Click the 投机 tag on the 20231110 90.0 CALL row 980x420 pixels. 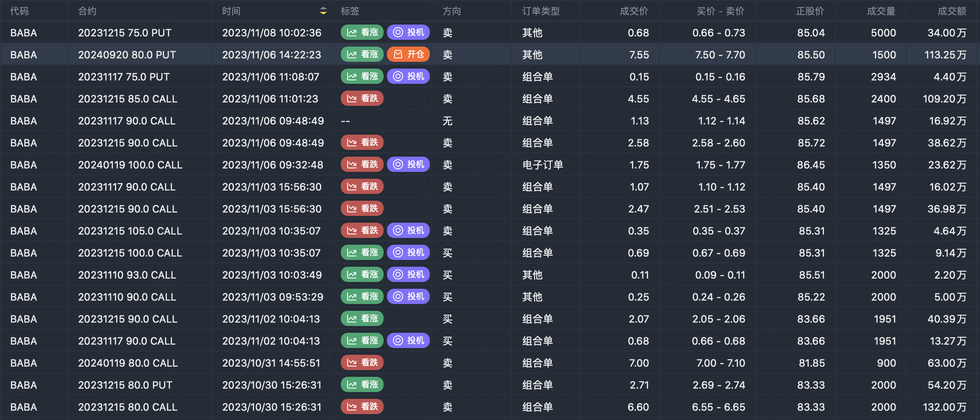(408, 296)
